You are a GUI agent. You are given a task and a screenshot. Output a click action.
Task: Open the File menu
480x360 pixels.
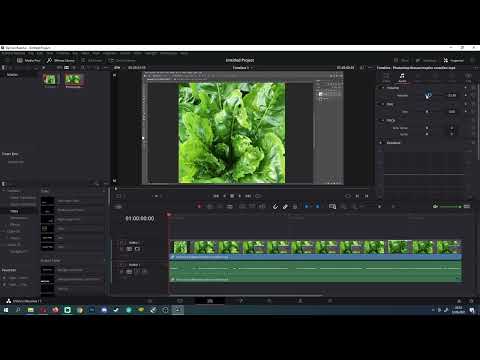(x=31, y=53)
